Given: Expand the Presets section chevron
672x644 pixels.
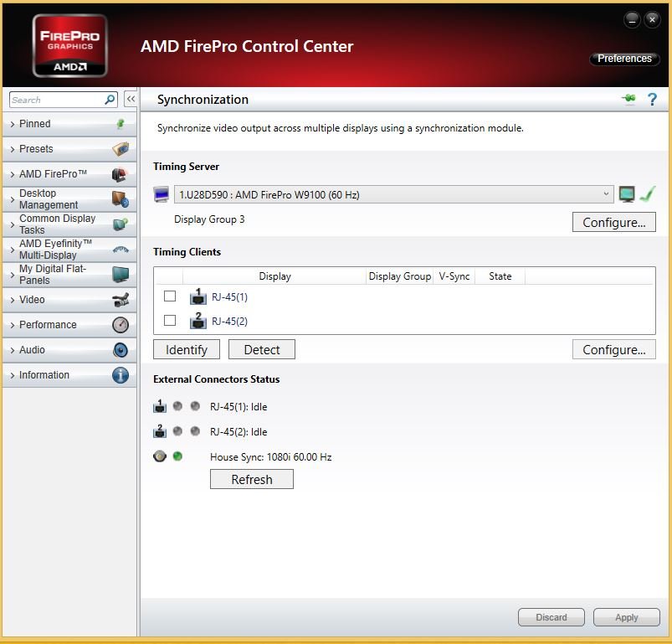Looking at the screenshot, I should tap(13, 149).
